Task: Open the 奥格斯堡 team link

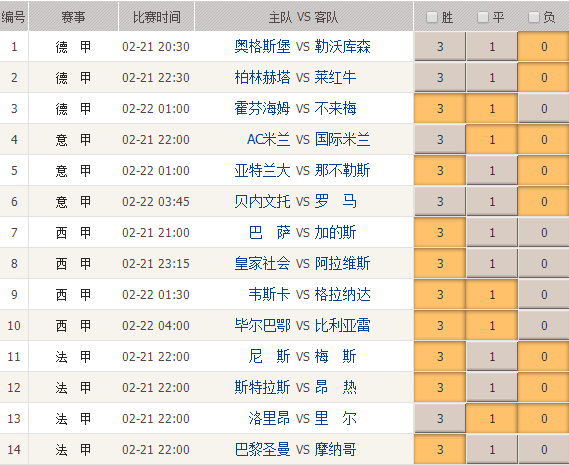Action: pos(262,46)
